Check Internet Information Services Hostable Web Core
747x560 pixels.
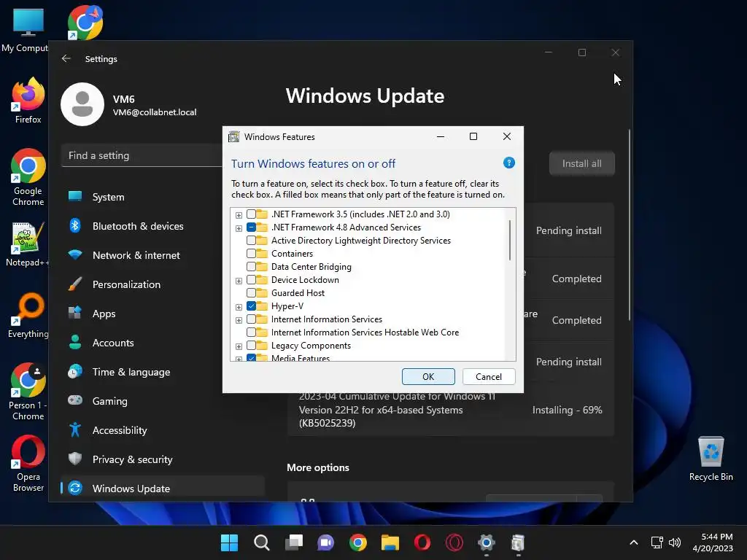[x=251, y=332]
